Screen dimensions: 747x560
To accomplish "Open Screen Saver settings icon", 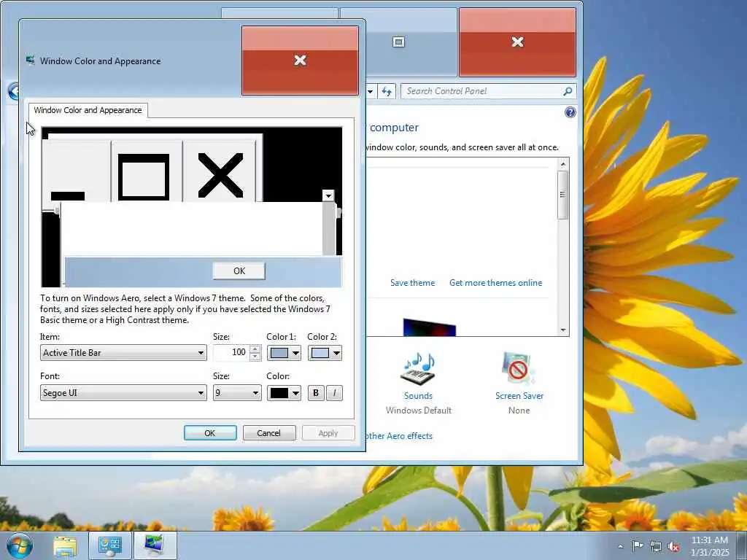I will 519,368.
